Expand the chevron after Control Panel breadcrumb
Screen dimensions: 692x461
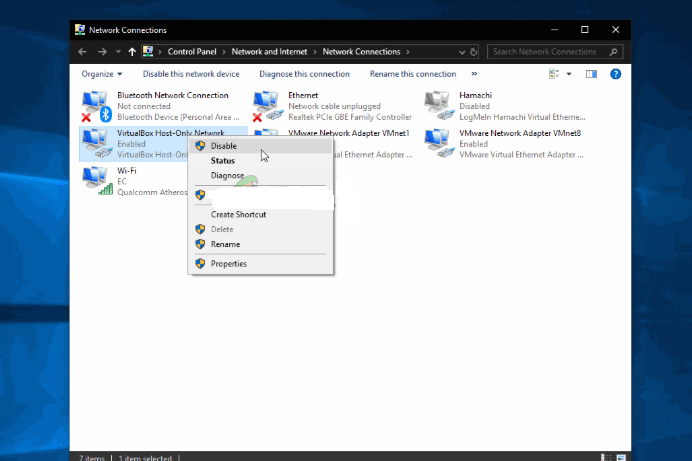tap(224, 52)
